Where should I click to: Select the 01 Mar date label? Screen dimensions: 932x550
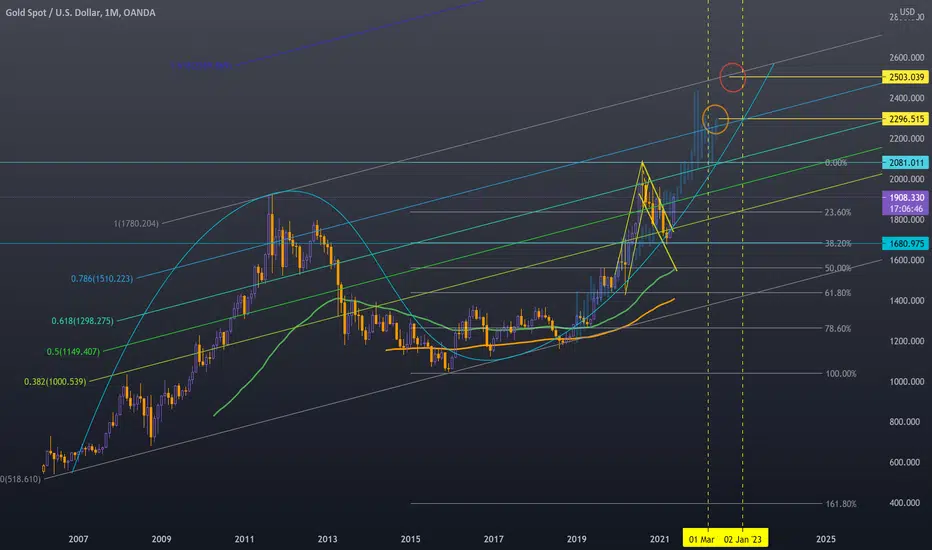click(x=701, y=539)
